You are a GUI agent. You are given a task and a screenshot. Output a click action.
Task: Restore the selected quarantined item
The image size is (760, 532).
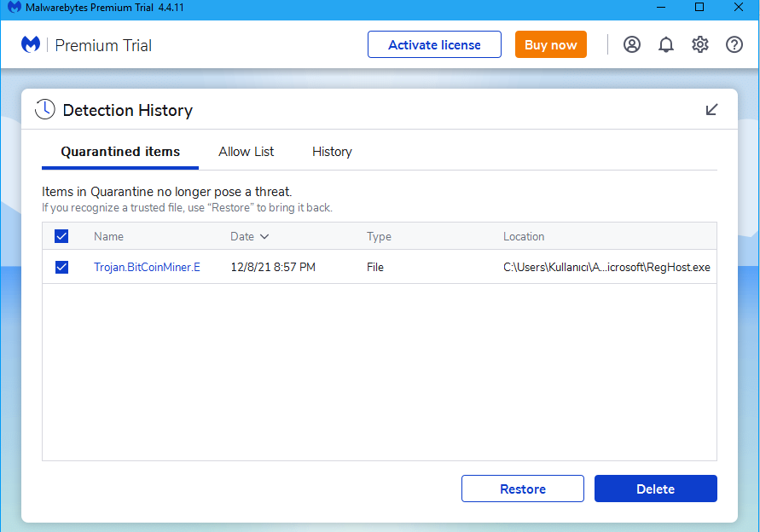523,489
